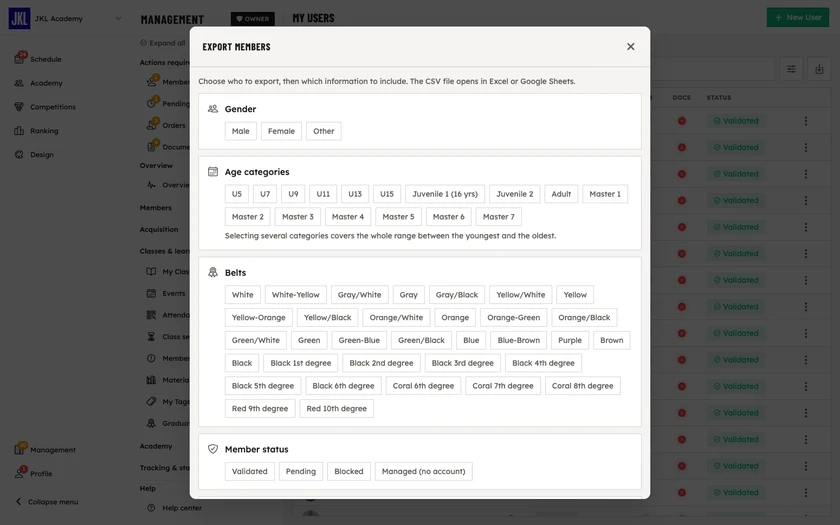
Task: Choose the White belt filter
Action: point(243,295)
